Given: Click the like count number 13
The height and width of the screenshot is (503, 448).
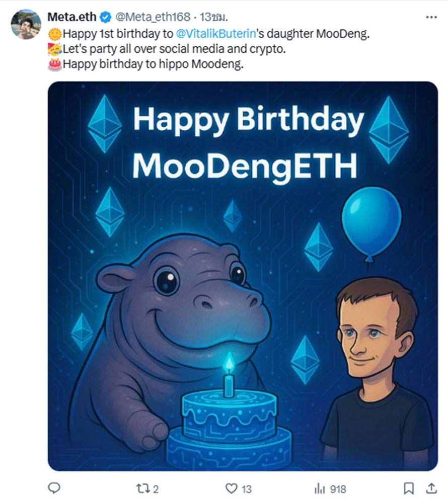Looking at the screenshot, I should pyautogui.click(x=247, y=489).
